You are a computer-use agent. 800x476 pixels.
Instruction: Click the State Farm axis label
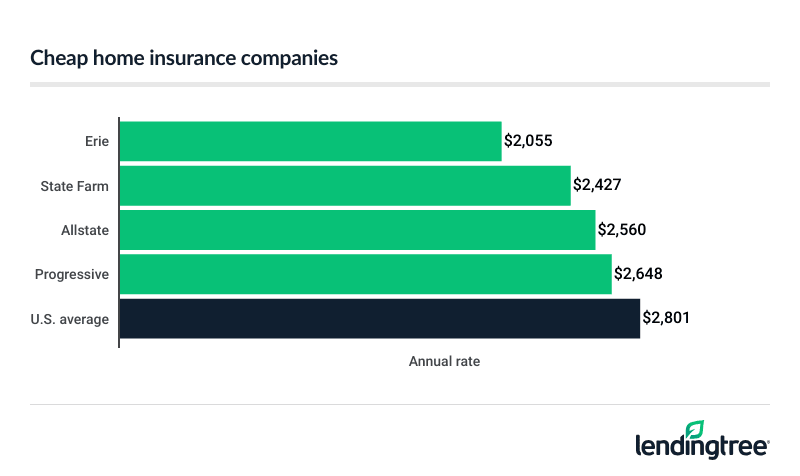[75, 185]
